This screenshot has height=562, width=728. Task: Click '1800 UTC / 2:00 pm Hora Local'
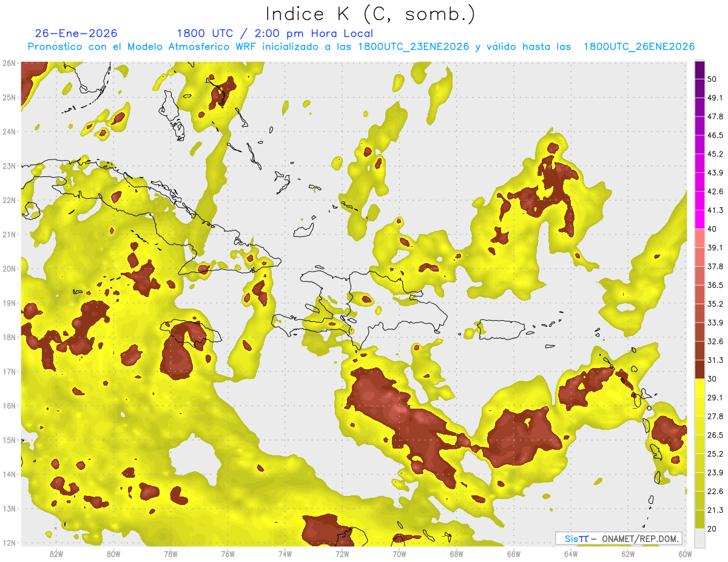click(275, 33)
